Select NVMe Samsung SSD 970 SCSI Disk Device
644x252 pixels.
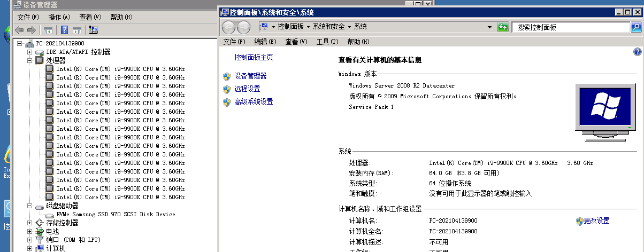coord(116,215)
